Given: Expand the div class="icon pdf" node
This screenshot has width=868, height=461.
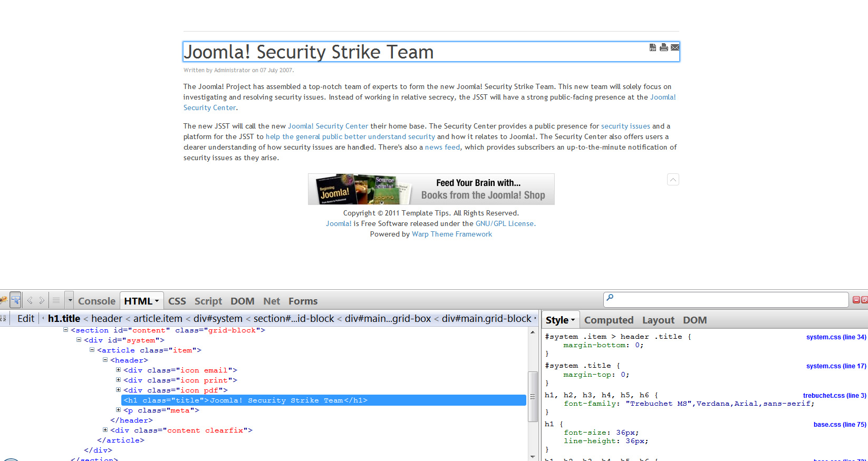Looking at the screenshot, I should (x=119, y=389).
